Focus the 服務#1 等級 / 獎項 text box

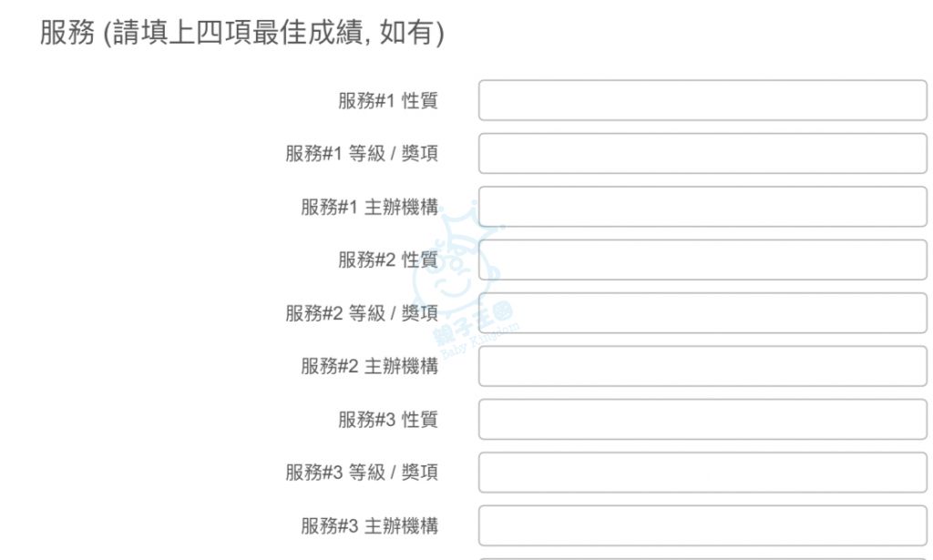[x=702, y=154]
